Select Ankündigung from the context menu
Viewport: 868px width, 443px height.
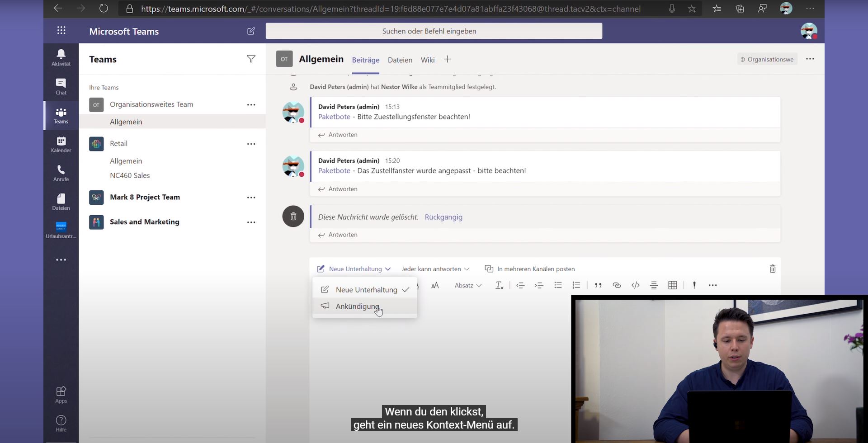pos(358,306)
